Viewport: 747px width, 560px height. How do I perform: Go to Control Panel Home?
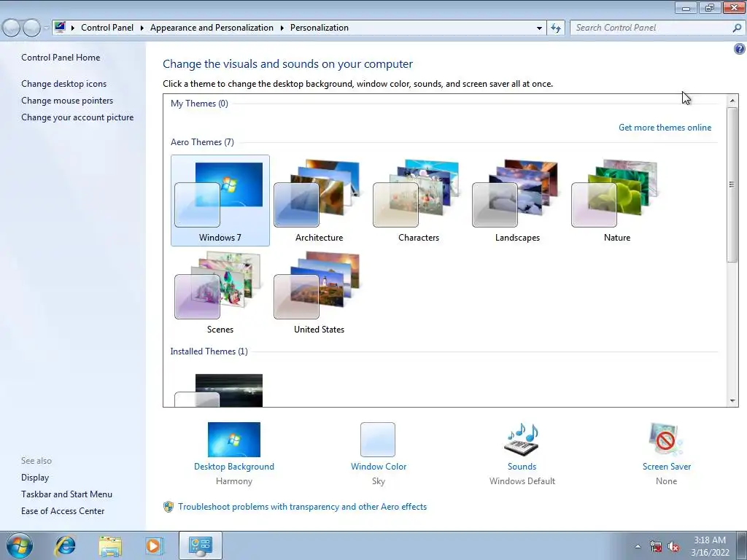(61, 58)
